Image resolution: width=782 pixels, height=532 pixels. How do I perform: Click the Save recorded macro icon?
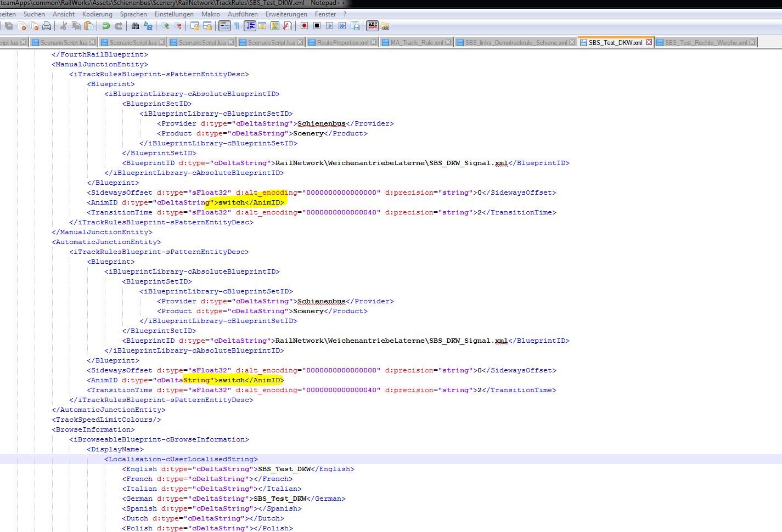(x=355, y=26)
